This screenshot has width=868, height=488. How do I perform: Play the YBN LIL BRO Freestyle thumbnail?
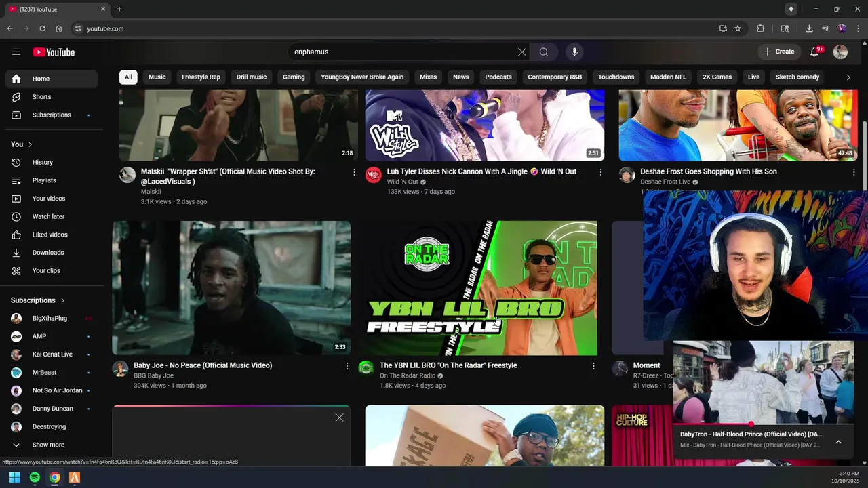(478, 288)
